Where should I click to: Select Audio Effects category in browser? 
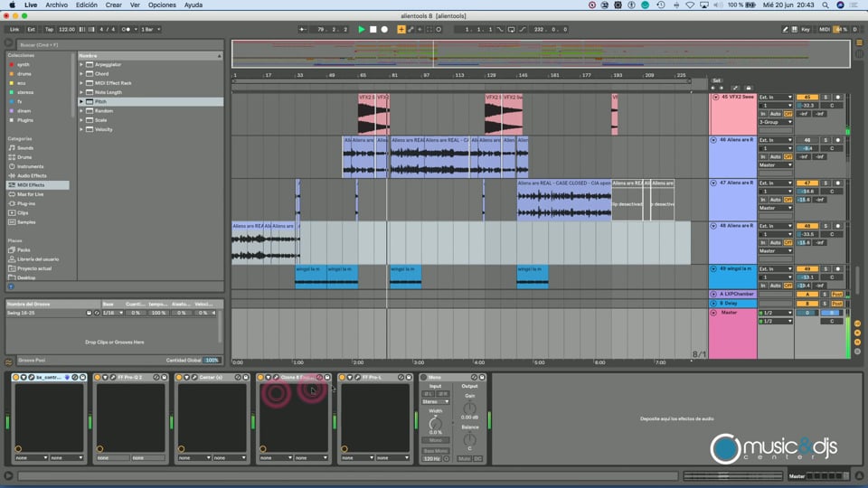pos(31,176)
